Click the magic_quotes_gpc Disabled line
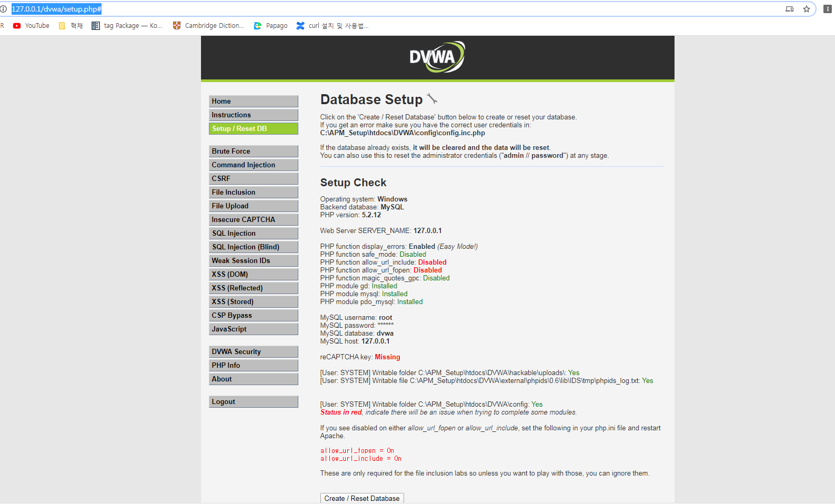 pos(385,278)
